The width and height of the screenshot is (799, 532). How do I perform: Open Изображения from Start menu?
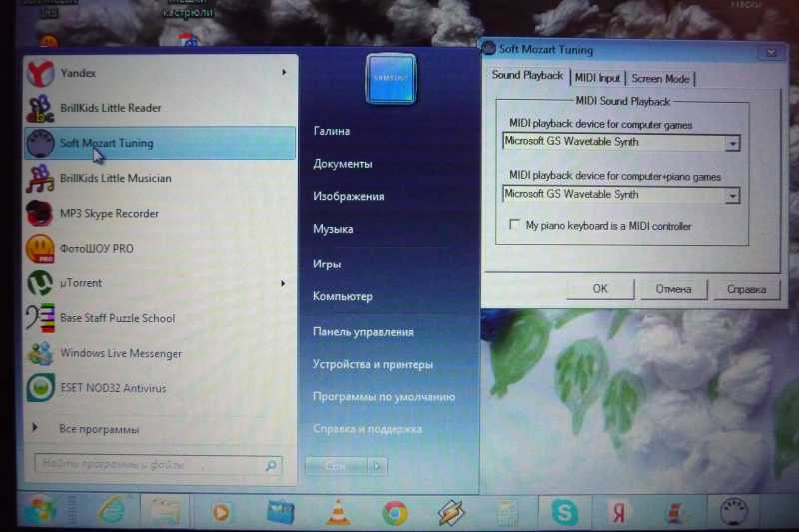[x=348, y=196]
